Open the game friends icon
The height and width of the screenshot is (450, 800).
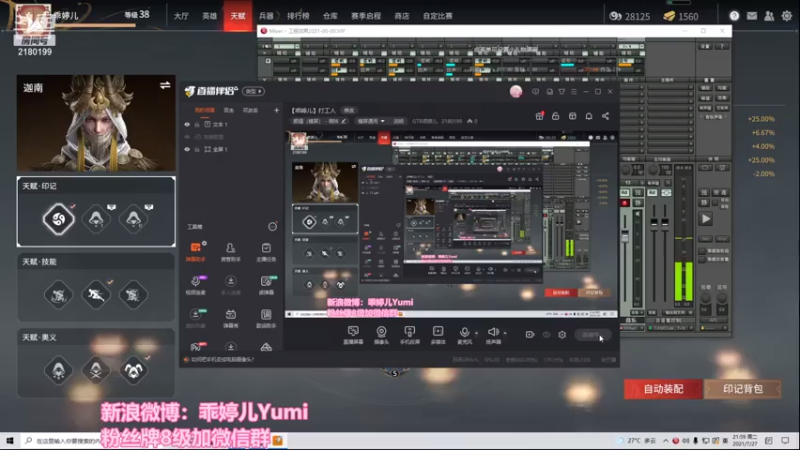(x=769, y=16)
